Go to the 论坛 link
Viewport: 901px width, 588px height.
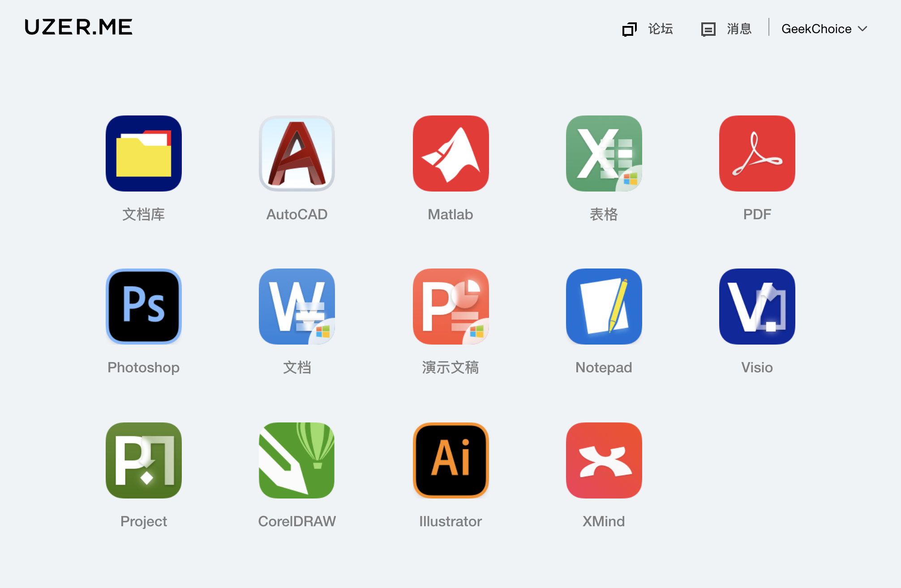(x=660, y=29)
